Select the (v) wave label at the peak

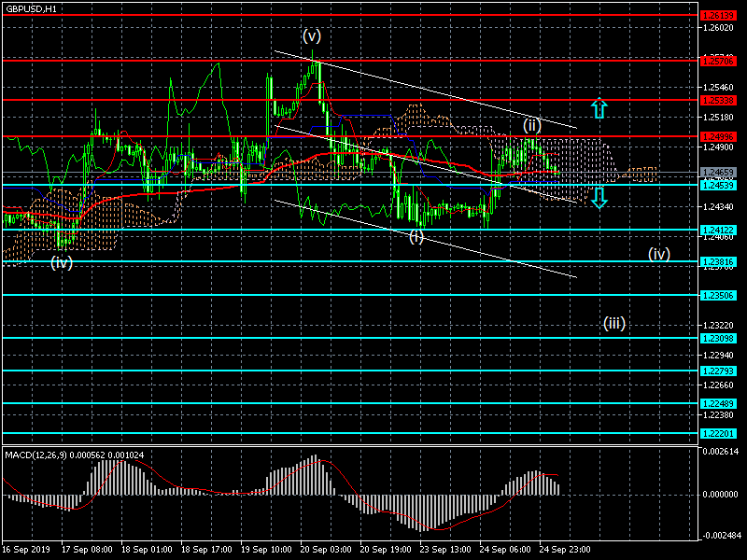312,35
